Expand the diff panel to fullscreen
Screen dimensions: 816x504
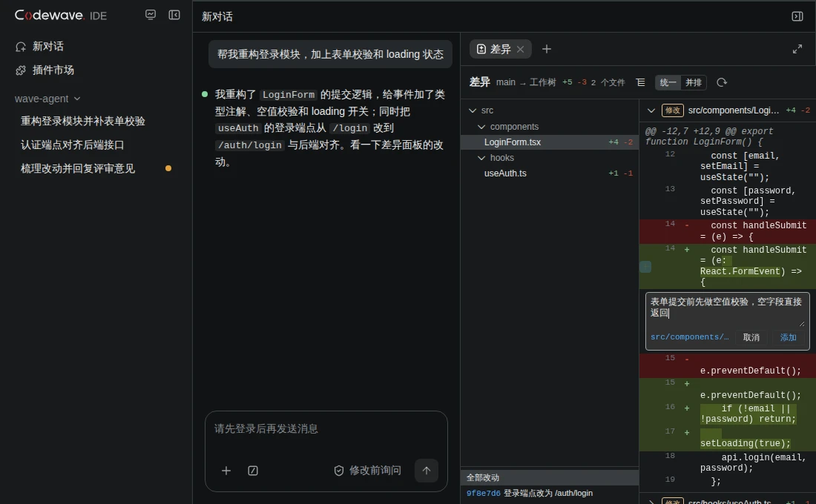pyautogui.click(x=797, y=49)
